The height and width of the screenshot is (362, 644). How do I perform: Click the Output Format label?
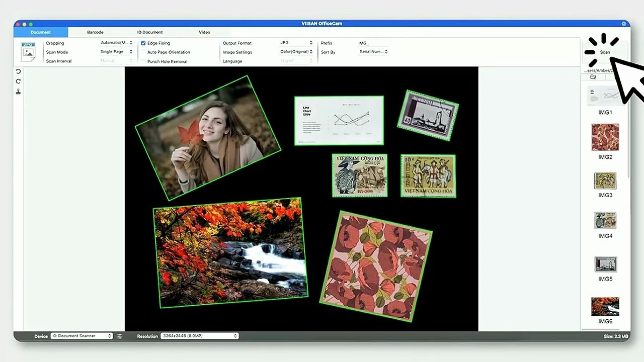pos(237,43)
